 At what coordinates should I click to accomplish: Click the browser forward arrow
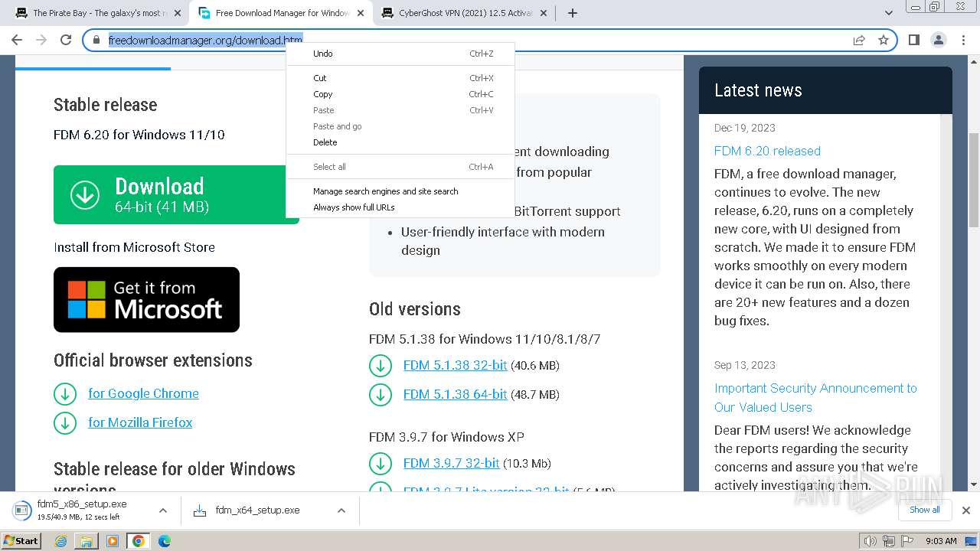(41, 40)
